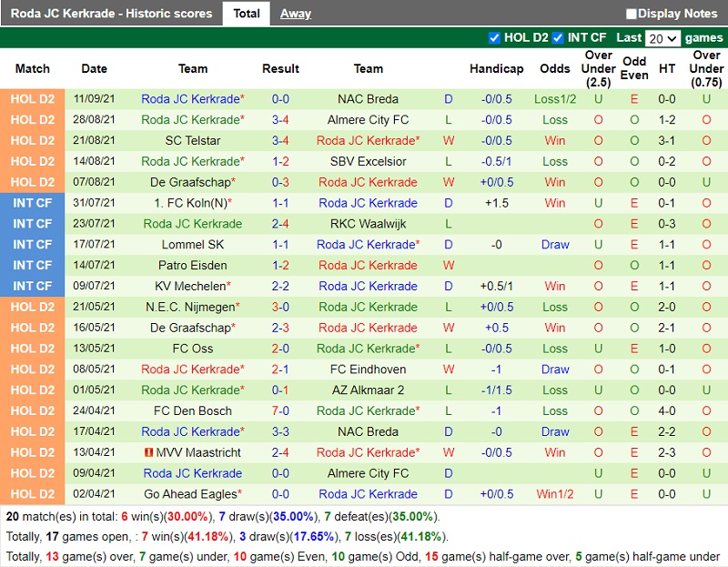Open AZ Alkmaar 2 team link
Viewport: 728px width, 567px height.
[x=368, y=390]
